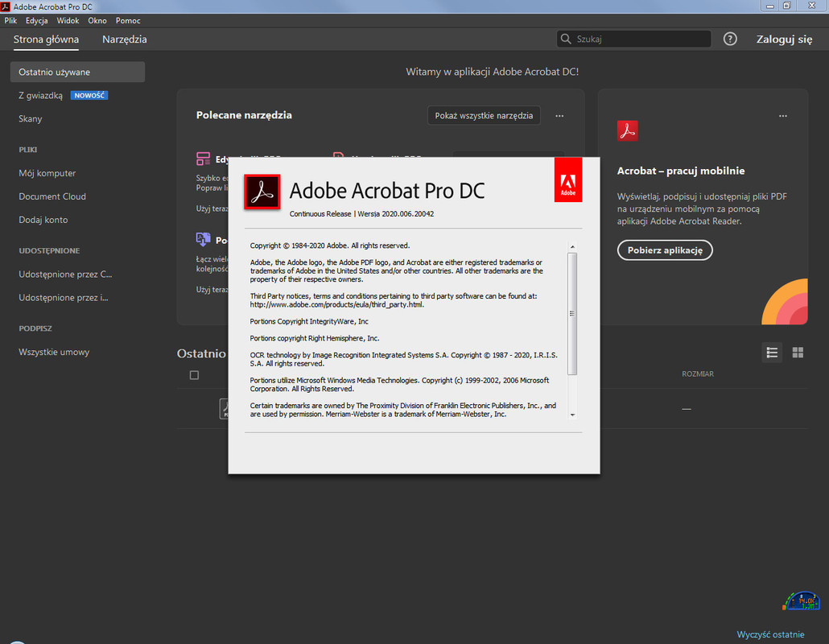Click the Szukaj search field
829x644 pixels.
(x=633, y=39)
